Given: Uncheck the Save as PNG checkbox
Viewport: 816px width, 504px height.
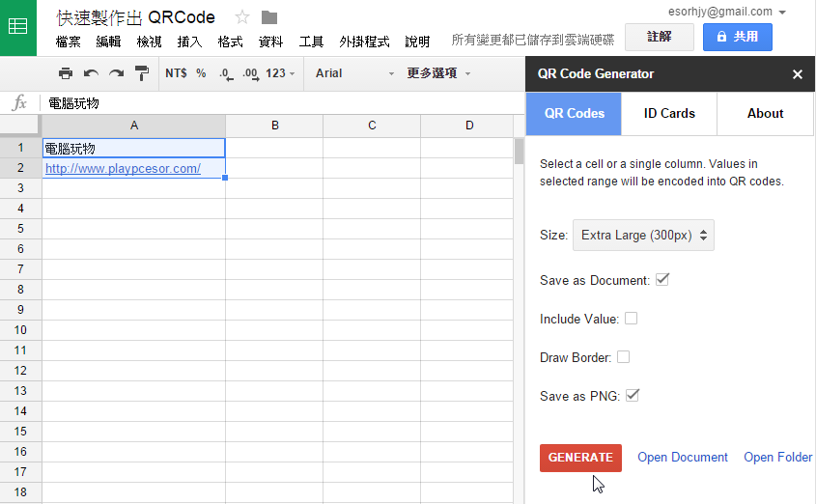Looking at the screenshot, I should click(633, 395).
